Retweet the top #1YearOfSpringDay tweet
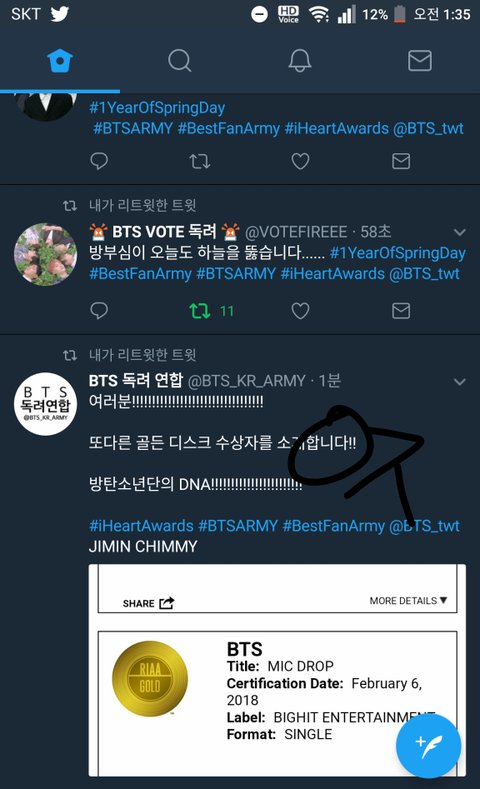This screenshot has height=789, width=480. tap(200, 161)
